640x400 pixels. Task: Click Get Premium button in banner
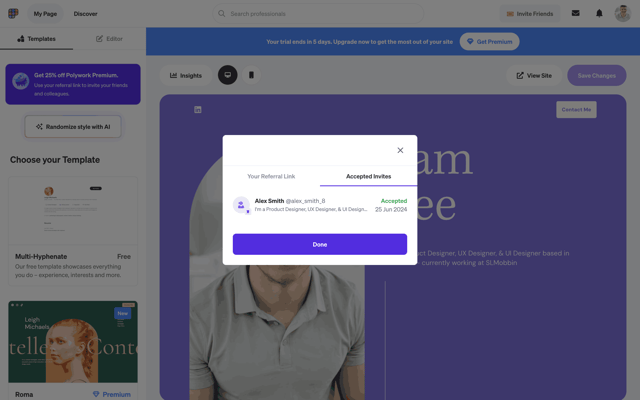coord(489,42)
